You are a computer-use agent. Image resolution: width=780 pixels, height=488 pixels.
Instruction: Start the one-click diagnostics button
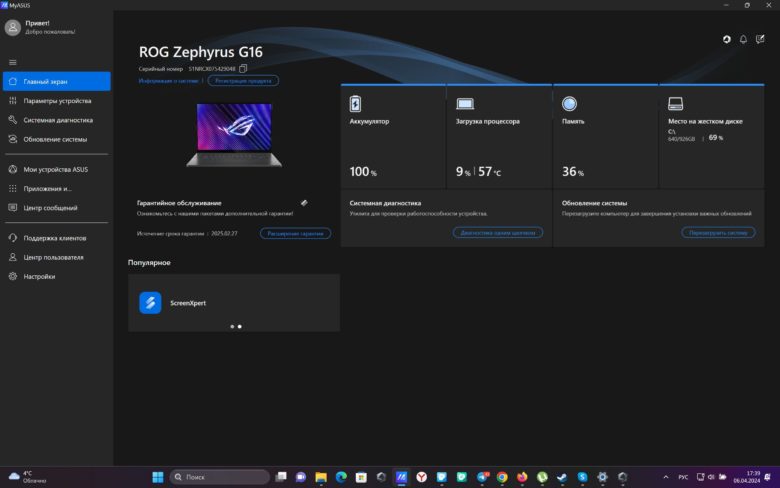point(497,232)
